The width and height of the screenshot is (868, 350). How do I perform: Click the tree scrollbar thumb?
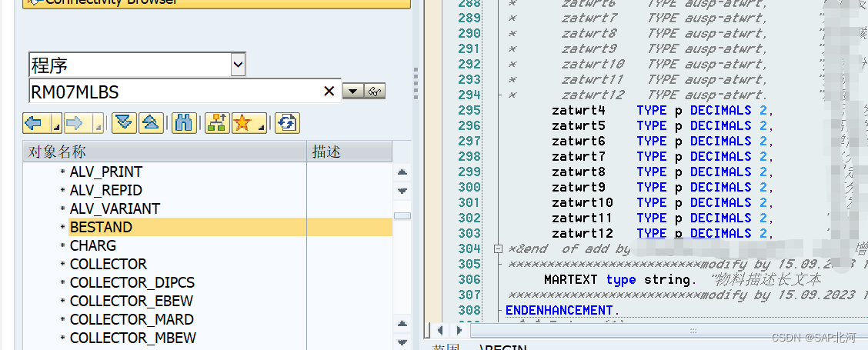point(402,216)
